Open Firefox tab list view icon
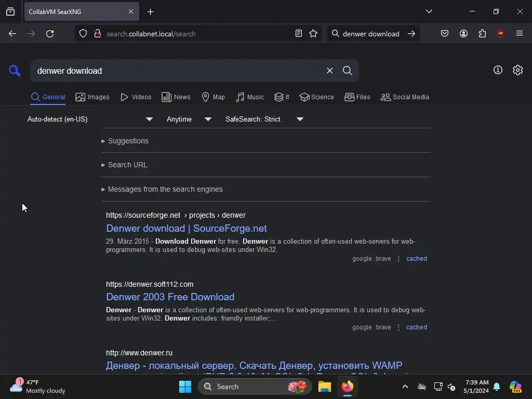 (x=10, y=11)
